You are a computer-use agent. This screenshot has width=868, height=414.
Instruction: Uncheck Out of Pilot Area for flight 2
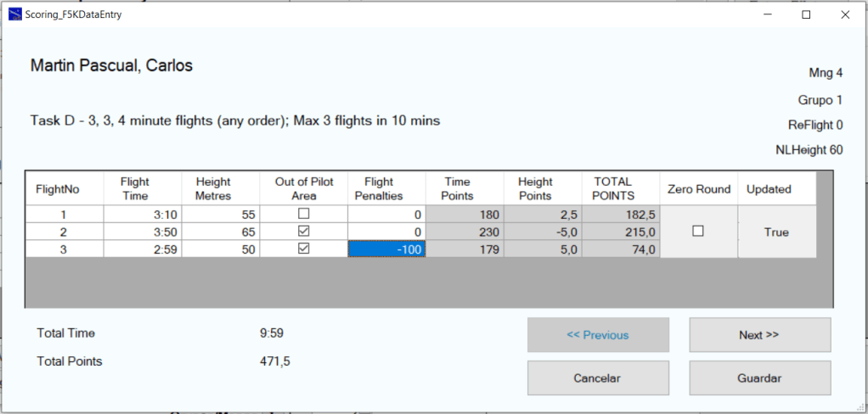[304, 232]
